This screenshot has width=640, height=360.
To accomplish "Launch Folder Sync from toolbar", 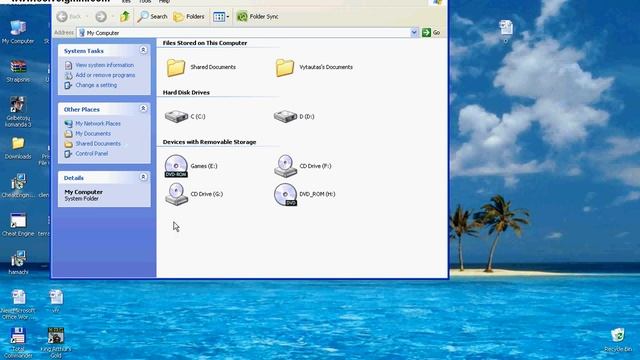I will tap(258, 16).
